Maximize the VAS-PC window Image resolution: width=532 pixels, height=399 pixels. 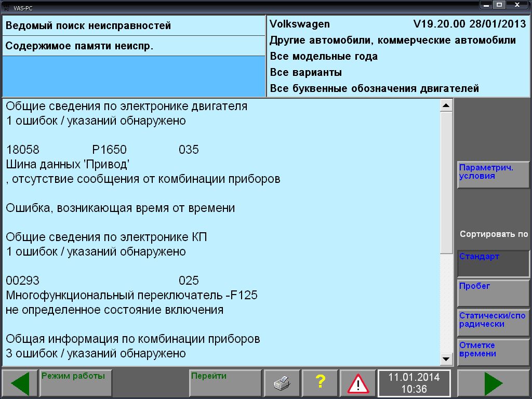pos(499,5)
